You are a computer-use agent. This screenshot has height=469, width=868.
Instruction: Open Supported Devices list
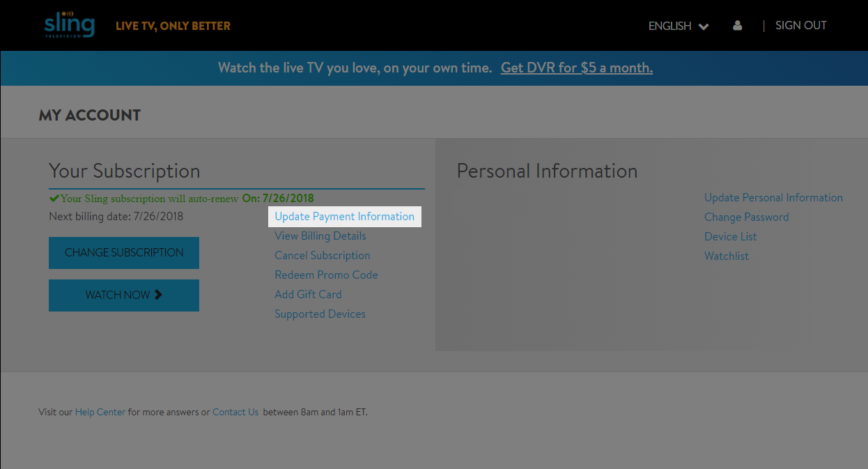[x=320, y=314]
